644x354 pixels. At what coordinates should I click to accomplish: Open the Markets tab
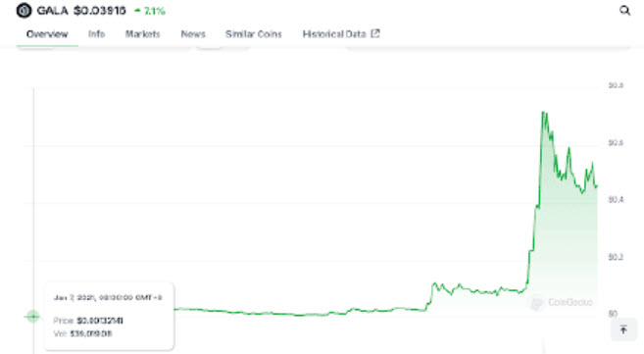[142, 34]
